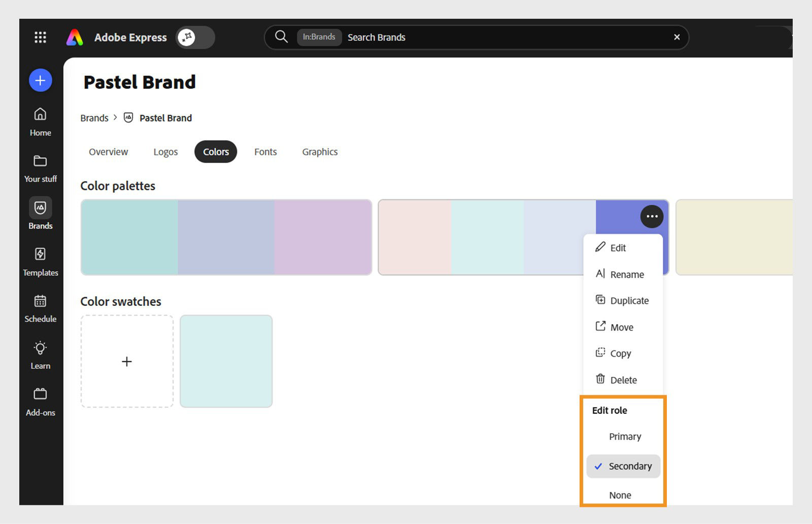Open the Add-ons sidebar icon

(x=40, y=399)
